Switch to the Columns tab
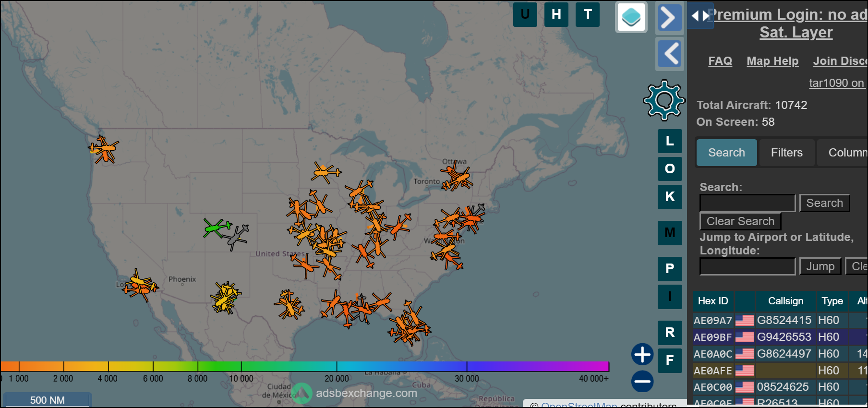This screenshot has height=408, width=868. point(843,153)
